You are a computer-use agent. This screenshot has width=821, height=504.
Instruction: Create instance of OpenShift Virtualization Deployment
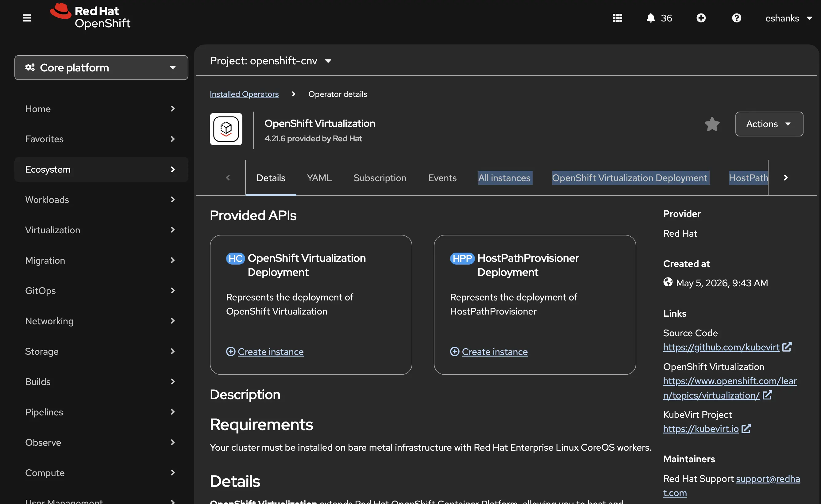coord(265,352)
